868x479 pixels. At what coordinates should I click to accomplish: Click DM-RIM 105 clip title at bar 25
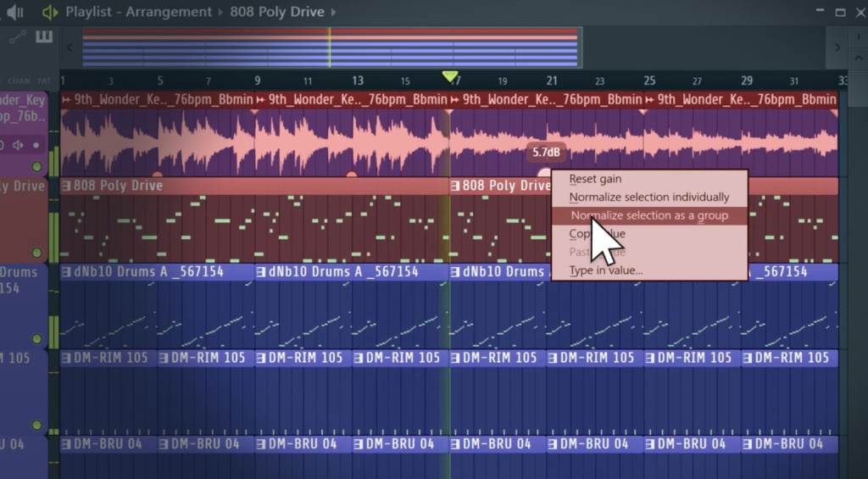(x=694, y=359)
